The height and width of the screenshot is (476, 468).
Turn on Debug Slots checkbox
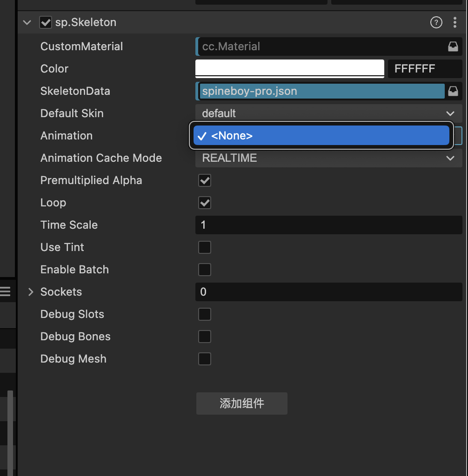[205, 314]
